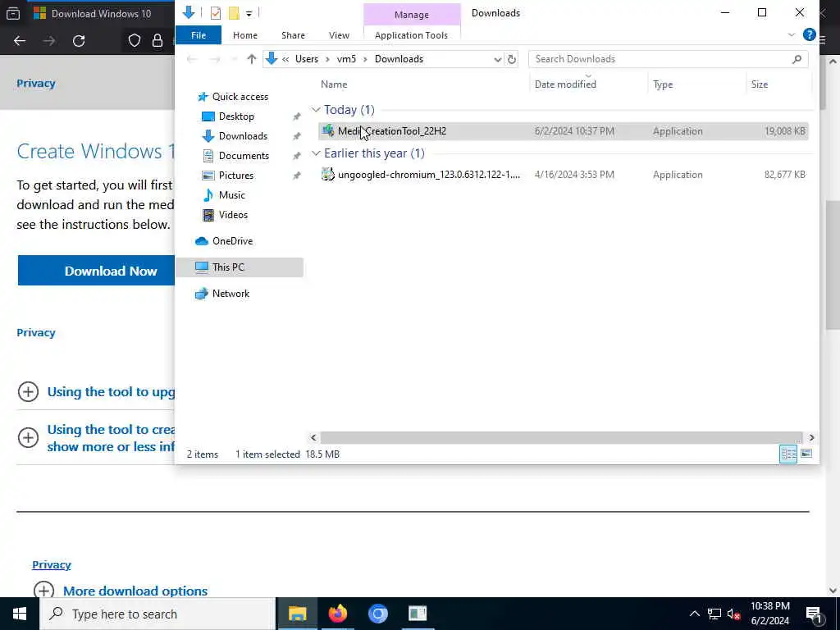Click the ungoogled-chromium file icon

[328, 174]
